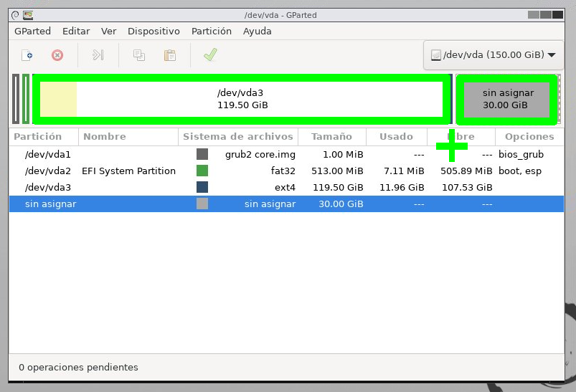Click the /dev/vda3 block in disk map
This screenshot has height=392, width=576.
(242, 99)
